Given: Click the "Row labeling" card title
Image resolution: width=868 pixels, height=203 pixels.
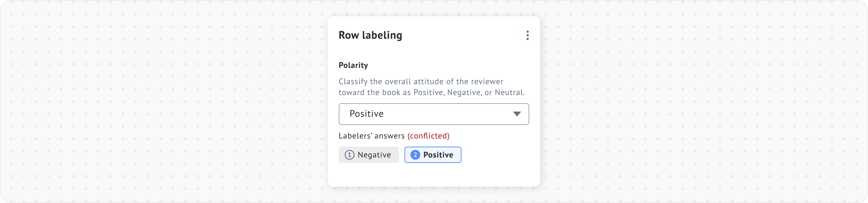Looking at the screenshot, I should (370, 35).
